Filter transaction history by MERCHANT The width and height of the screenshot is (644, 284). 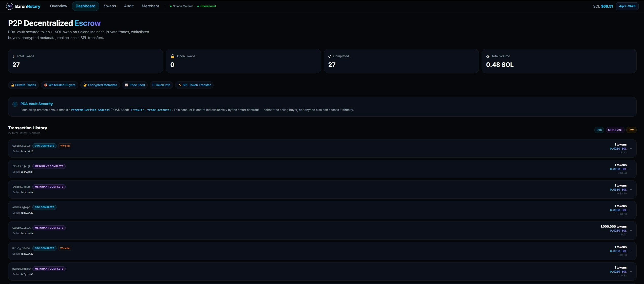(615, 130)
